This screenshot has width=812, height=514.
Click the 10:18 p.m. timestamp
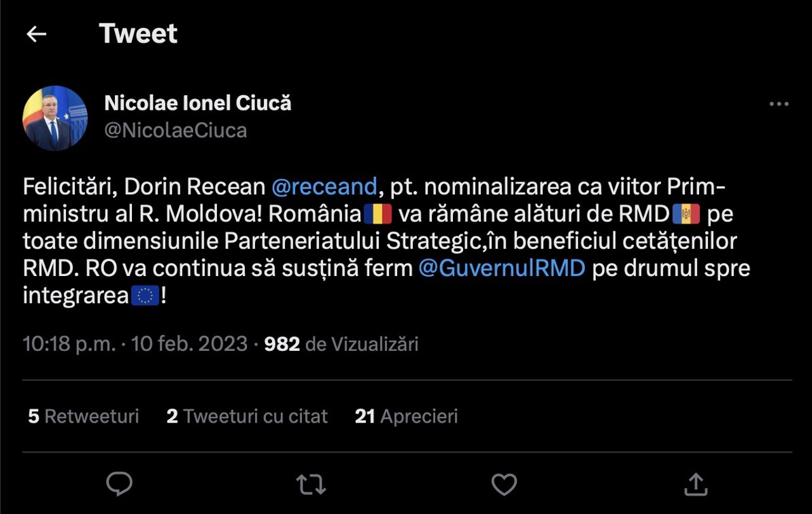69,344
